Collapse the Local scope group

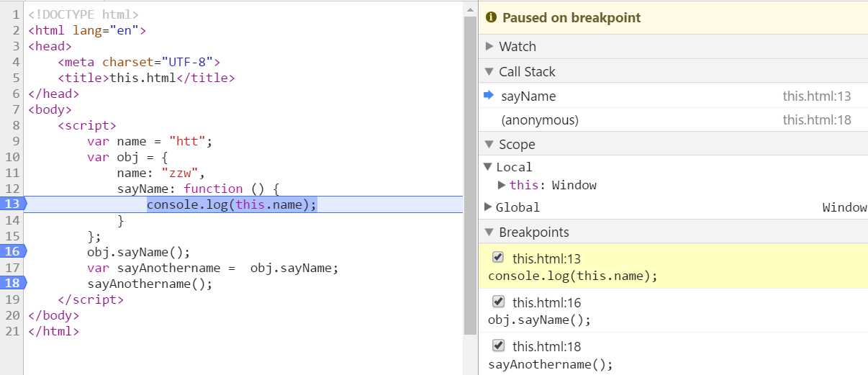489,167
